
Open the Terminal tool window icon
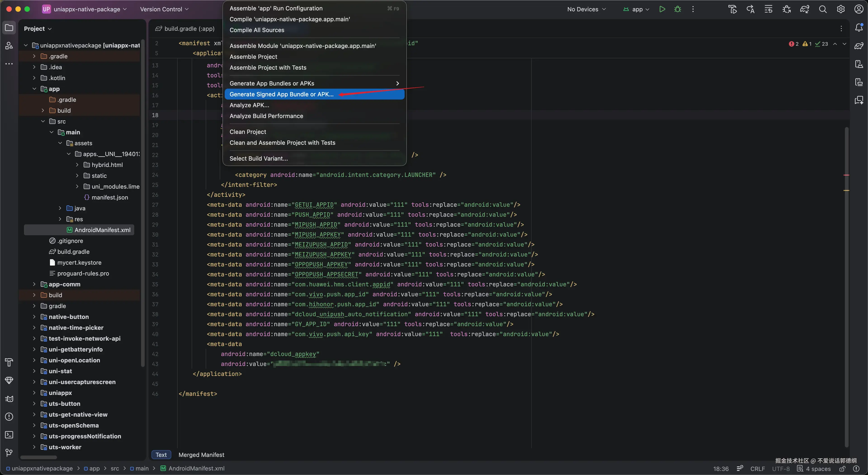pyautogui.click(x=9, y=435)
